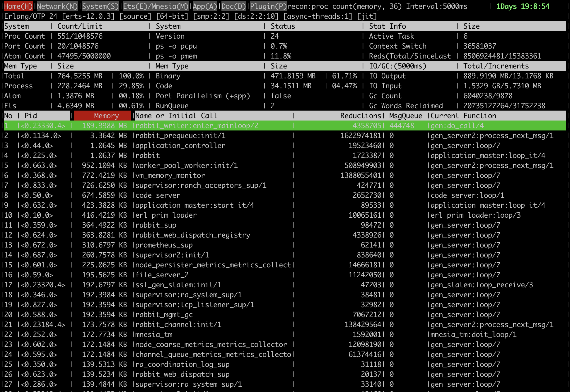
Task: Select the rabbit_prequeue:init/1 process row
Action: click(285, 135)
